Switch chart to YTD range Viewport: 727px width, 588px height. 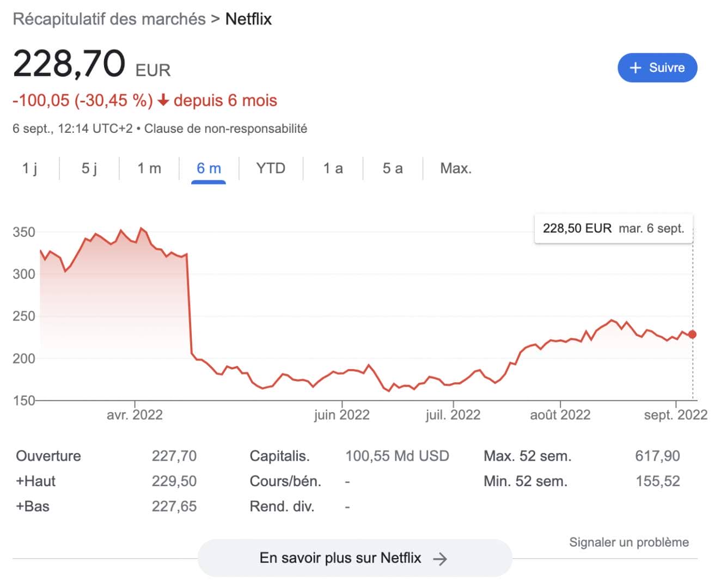tap(271, 168)
